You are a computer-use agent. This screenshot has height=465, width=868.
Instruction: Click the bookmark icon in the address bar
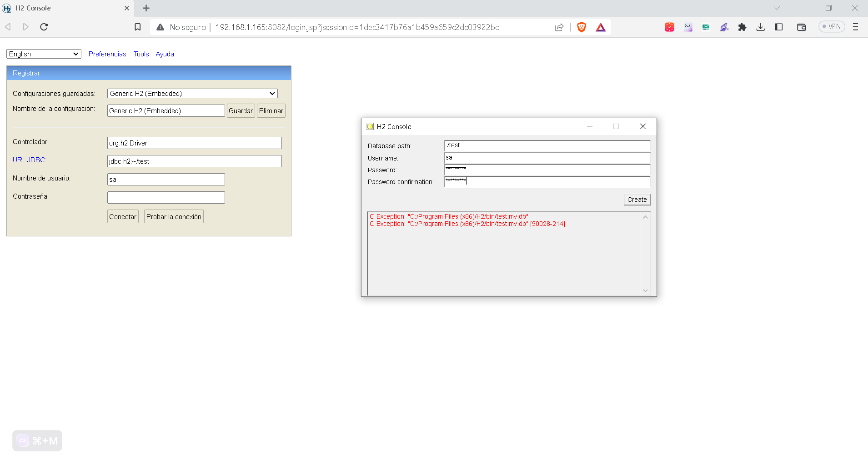(x=138, y=27)
